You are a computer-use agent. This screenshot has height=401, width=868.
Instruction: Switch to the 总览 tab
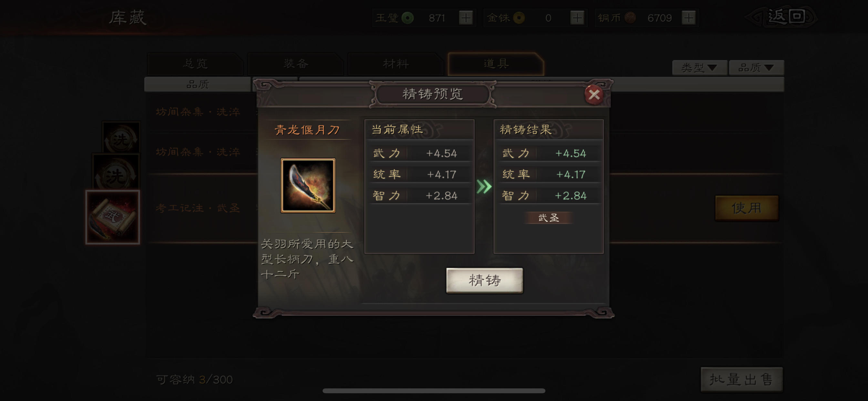(195, 64)
